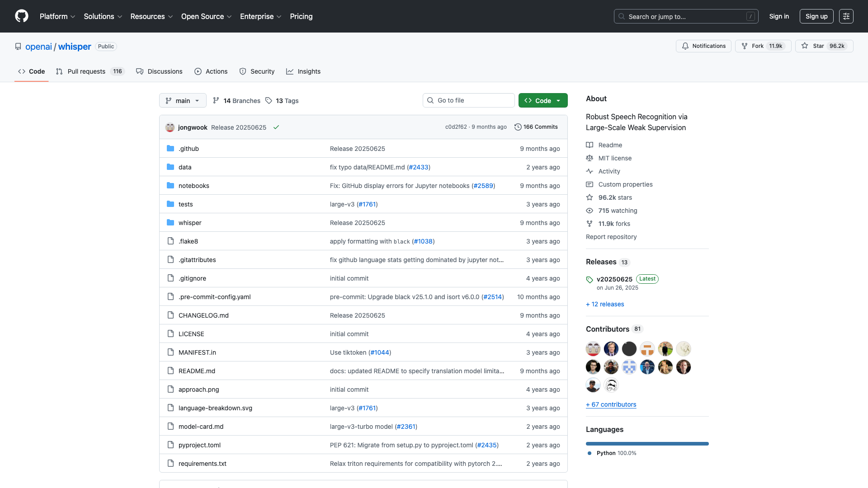The image size is (868, 488).
Task: Click the star icon on the Star button
Action: pyautogui.click(x=805, y=46)
